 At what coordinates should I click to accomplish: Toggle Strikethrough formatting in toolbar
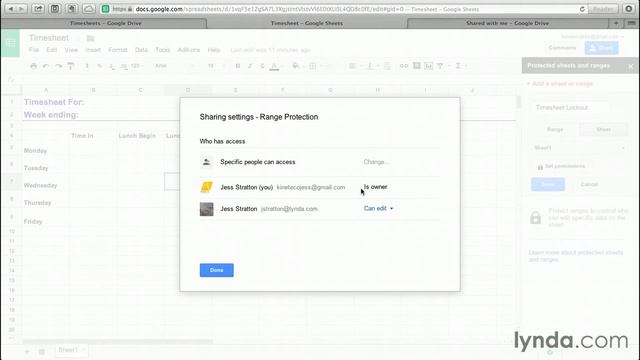(262, 66)
